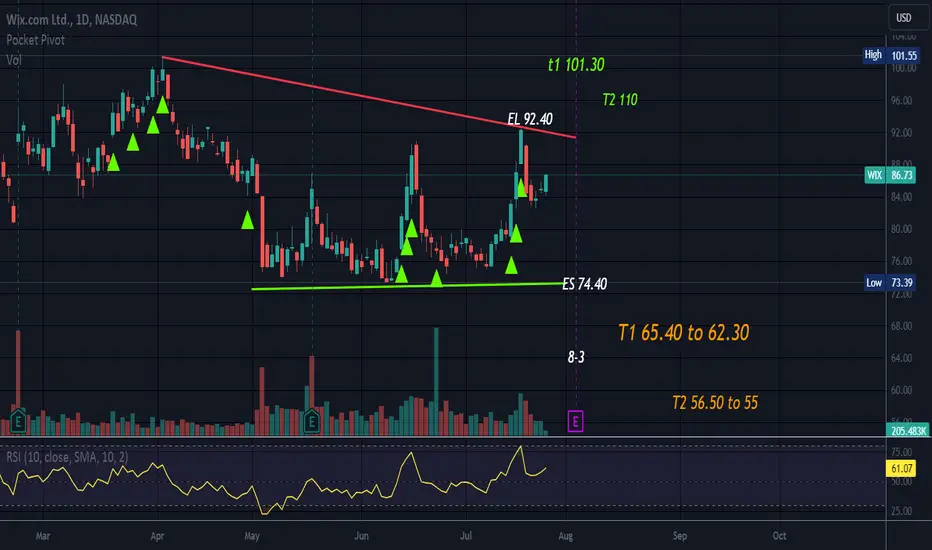Click the 68.00 price scale value
932x550 pixels.
tap(901, 326)
